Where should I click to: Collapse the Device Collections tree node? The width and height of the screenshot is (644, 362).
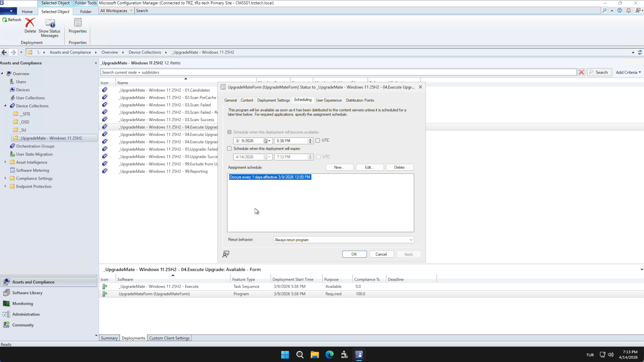pos(5,106)
